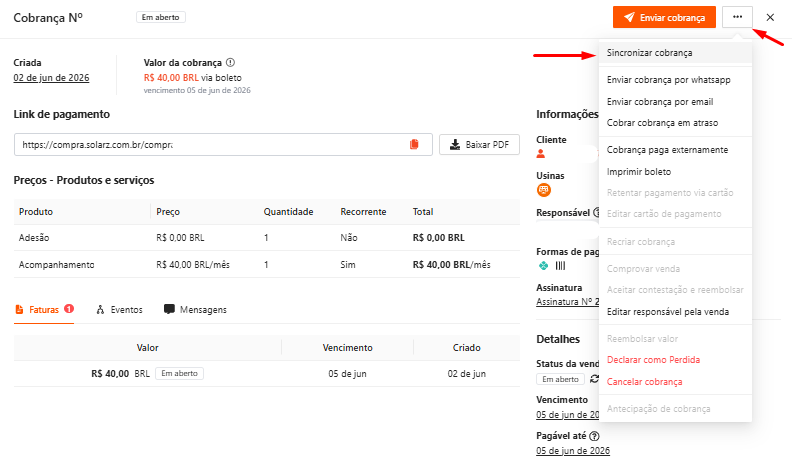Click the Recorrente column header
Image resolution: width=792 pixels, height=470 pixels.
click(x=363, y=212)
